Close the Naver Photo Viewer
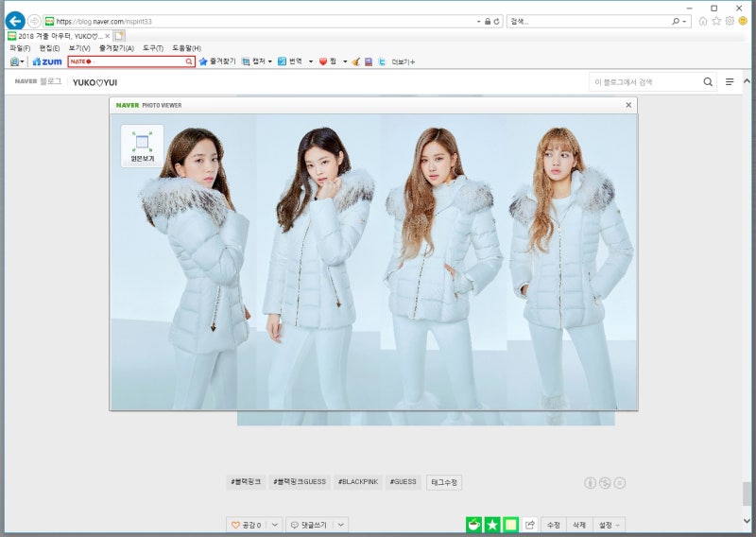This screenshot has height=537, width=756. coord(628,105)
